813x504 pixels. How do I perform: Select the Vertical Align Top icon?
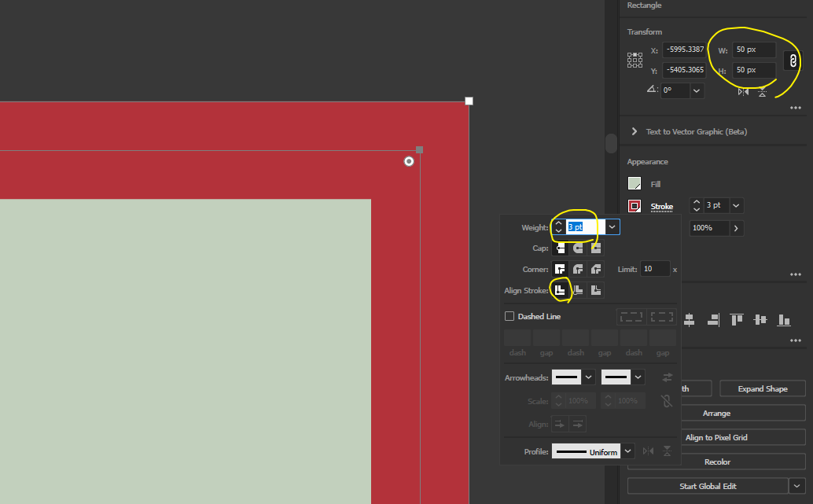736,319
